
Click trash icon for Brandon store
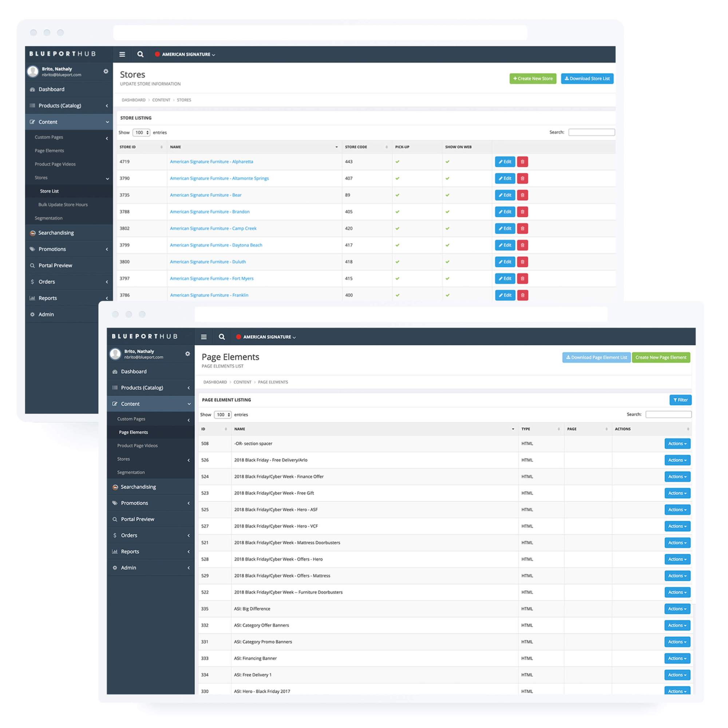pyautogui.click(x=522, y=212)
